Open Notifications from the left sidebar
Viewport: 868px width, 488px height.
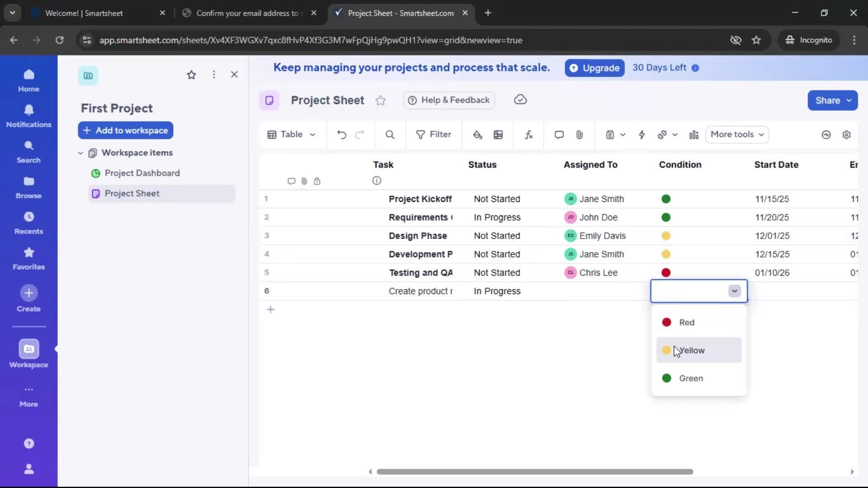[x=28, y=116]
